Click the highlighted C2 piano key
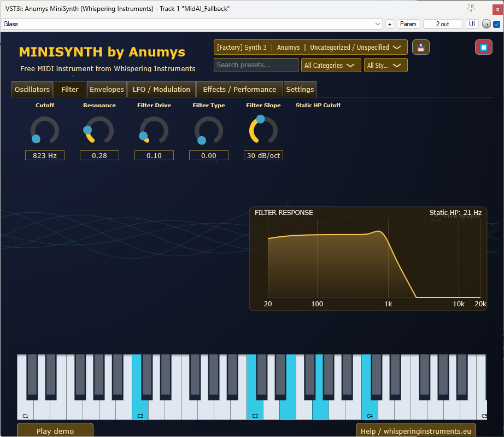The height and width of the screenshot is (437, 504). coord(140,410)
